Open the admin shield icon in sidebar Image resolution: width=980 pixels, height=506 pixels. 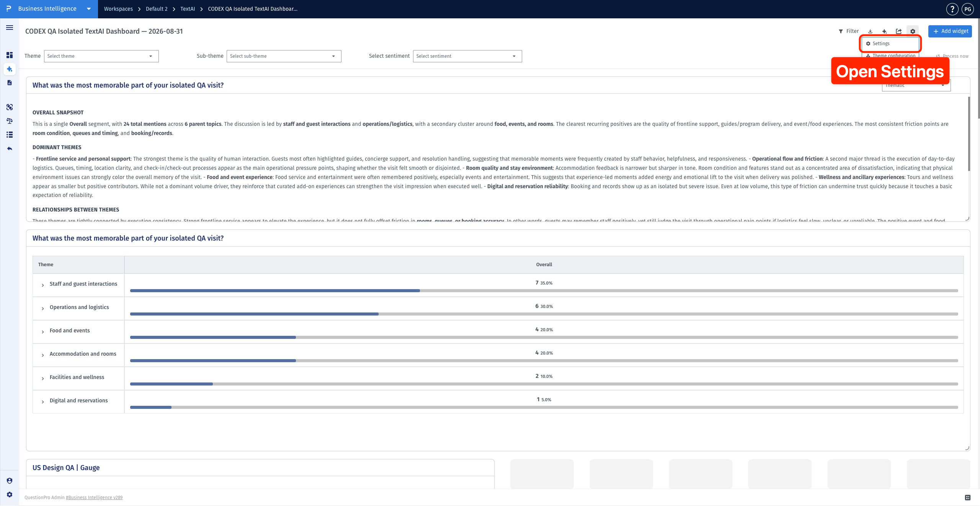[10, 481]
